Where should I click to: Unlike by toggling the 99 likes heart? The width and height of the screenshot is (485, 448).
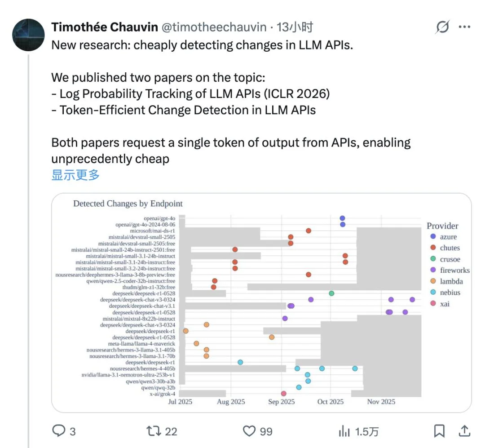pyautogui.click(x=250, y=431)
